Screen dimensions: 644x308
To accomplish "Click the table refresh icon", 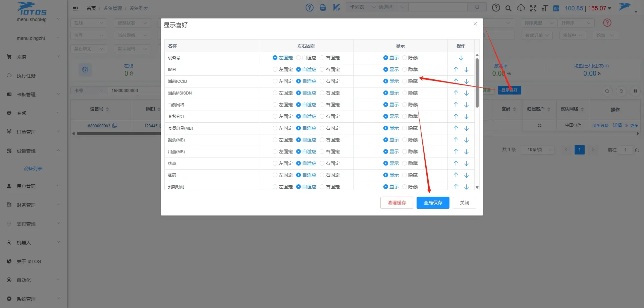I will 621,91.
